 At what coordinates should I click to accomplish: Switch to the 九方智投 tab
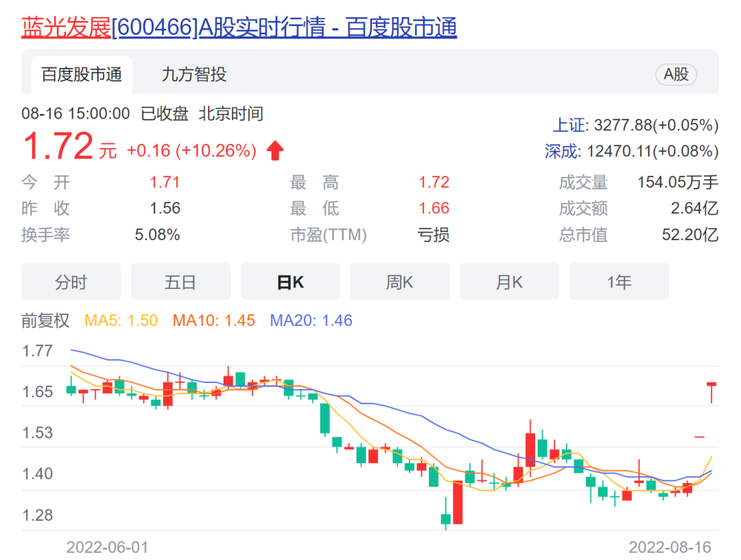point(194,75)
